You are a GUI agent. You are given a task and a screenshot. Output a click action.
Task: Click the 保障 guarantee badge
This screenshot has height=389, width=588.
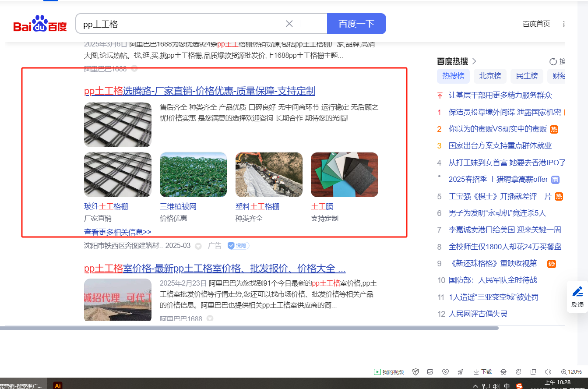point(238,246)
